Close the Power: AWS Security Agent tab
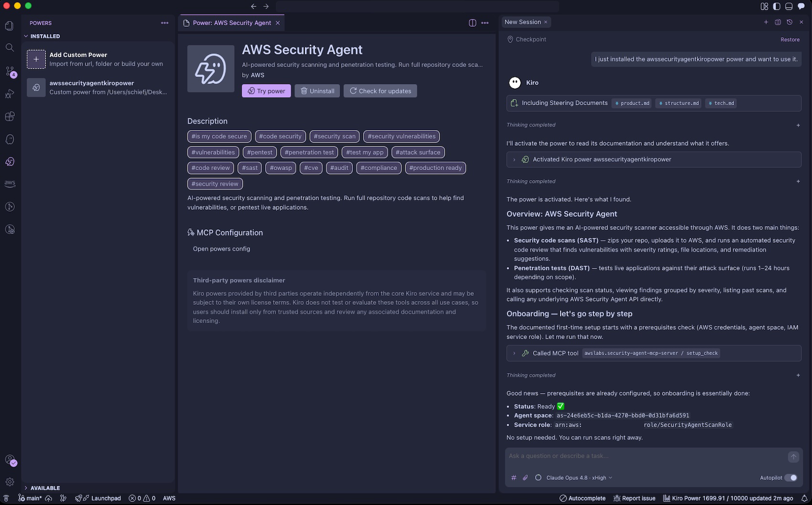The image size is (812, 505). coord(278,23)
